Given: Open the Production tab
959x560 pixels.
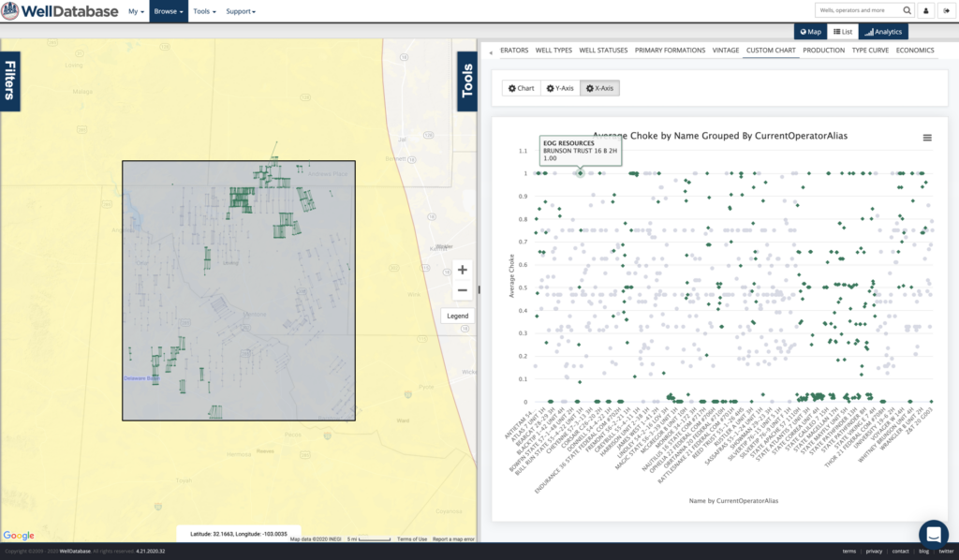Looking at the screenshot, I should click(823, 51).
